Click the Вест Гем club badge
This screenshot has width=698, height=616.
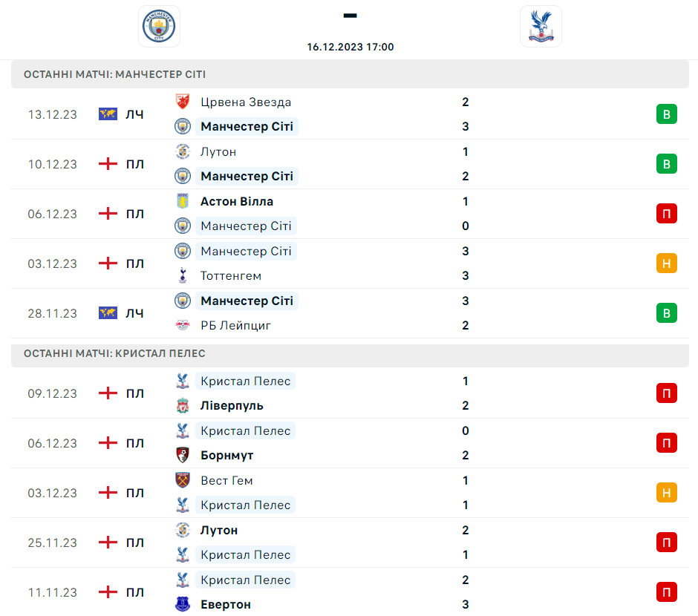click(x=183, y=480)
